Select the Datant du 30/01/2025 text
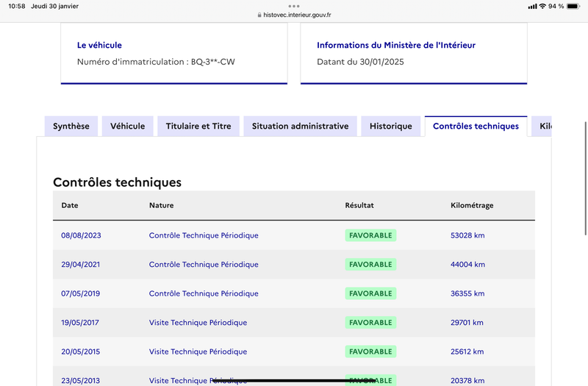The image size is (588, 386). pos(360,62)
